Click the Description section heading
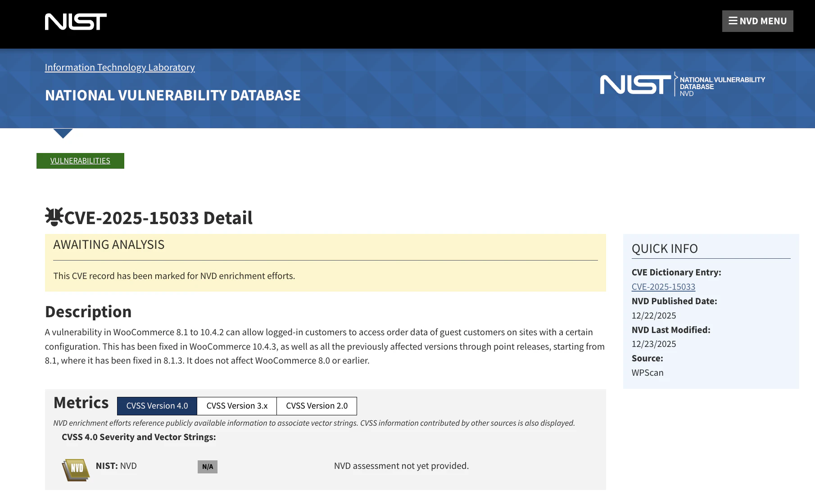Screen dimensions: 815x504 click(x=88, y=311)
